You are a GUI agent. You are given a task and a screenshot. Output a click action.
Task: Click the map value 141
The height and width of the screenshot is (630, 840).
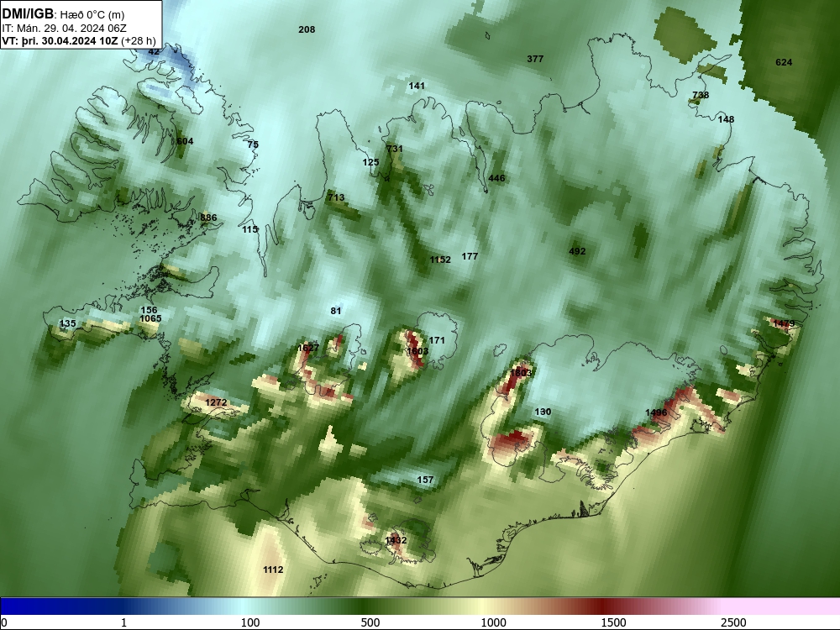tap(417, 86)
